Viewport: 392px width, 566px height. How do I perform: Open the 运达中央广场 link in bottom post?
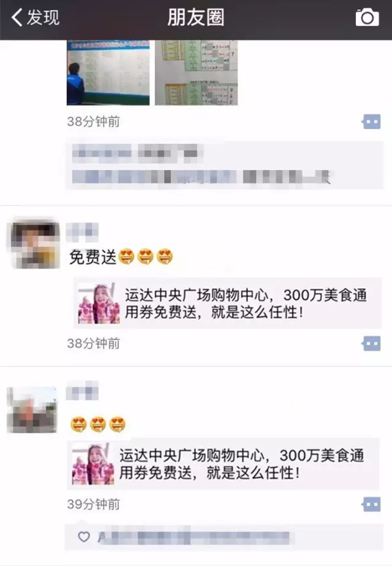(x=223, y=464)
